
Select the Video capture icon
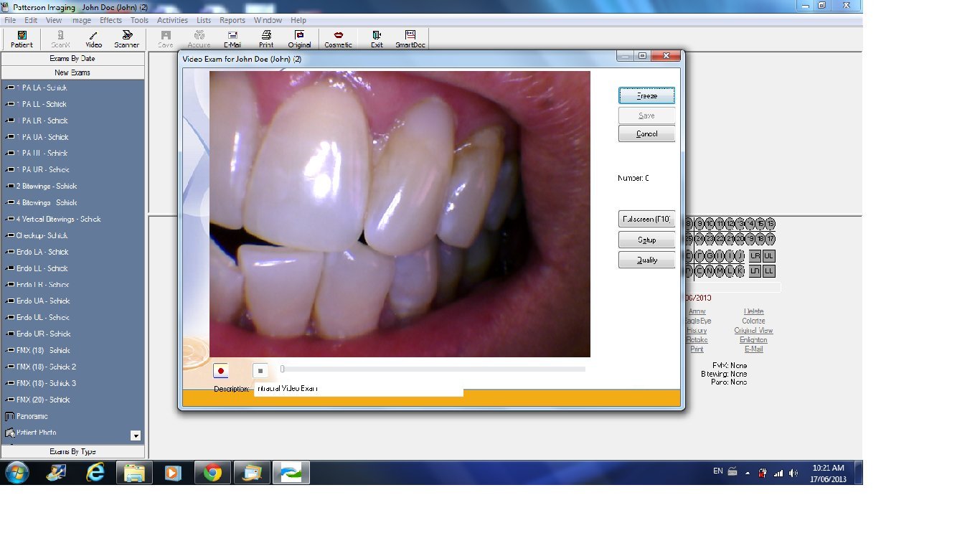coord(93,39)
